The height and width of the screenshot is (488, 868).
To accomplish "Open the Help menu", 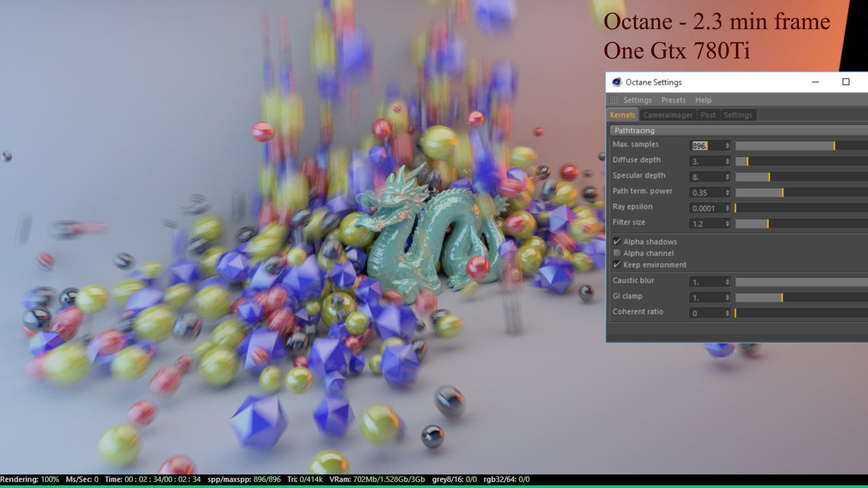I will [703, 100].
